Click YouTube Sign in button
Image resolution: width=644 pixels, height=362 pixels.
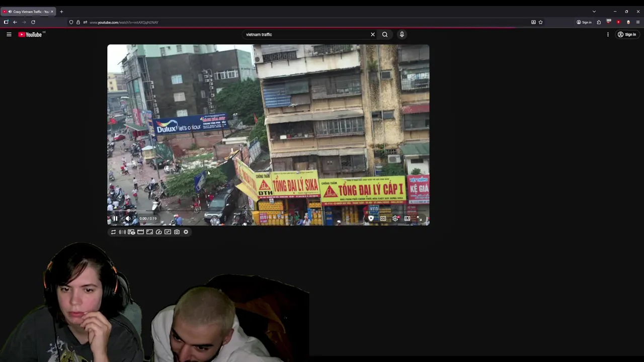tap(627, 34)
